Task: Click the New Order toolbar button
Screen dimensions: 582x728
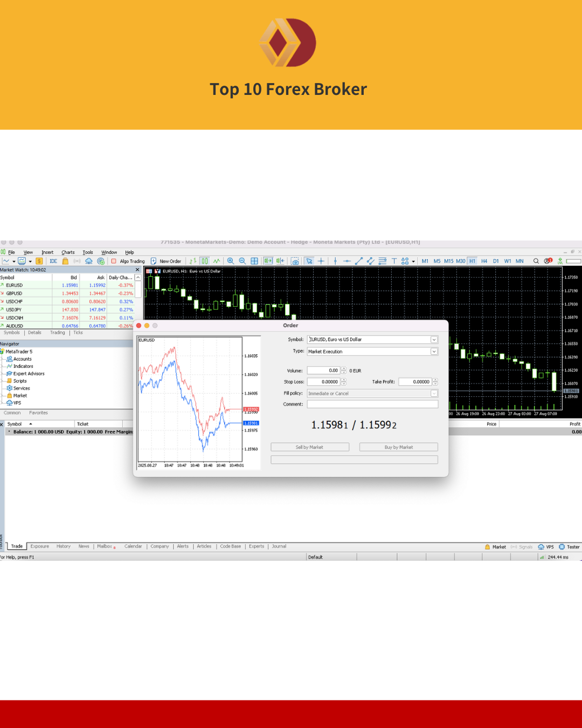Action: pyautogui.click(x=166, y=261)
